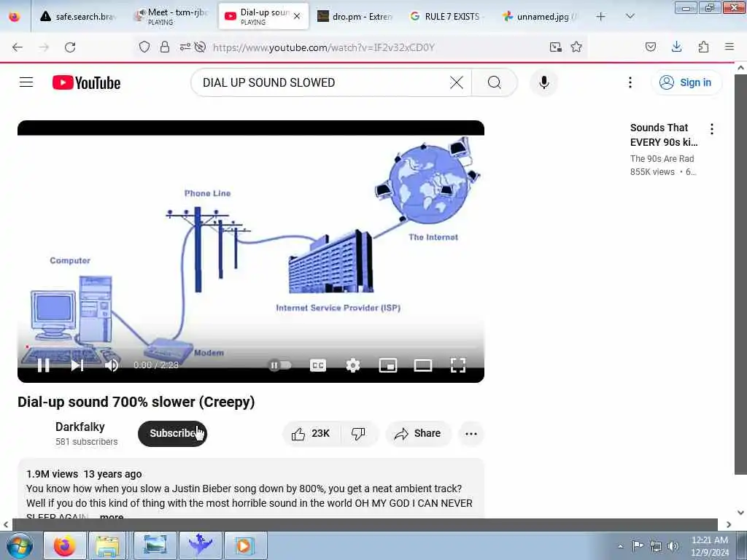Open a new browser tab
747x560 pixels.
tap(601, 17)
